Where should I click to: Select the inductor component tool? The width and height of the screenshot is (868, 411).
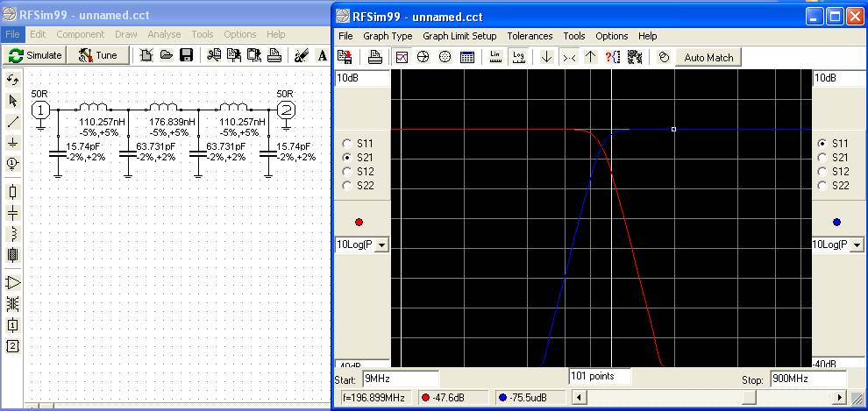[x=12, y=233]
